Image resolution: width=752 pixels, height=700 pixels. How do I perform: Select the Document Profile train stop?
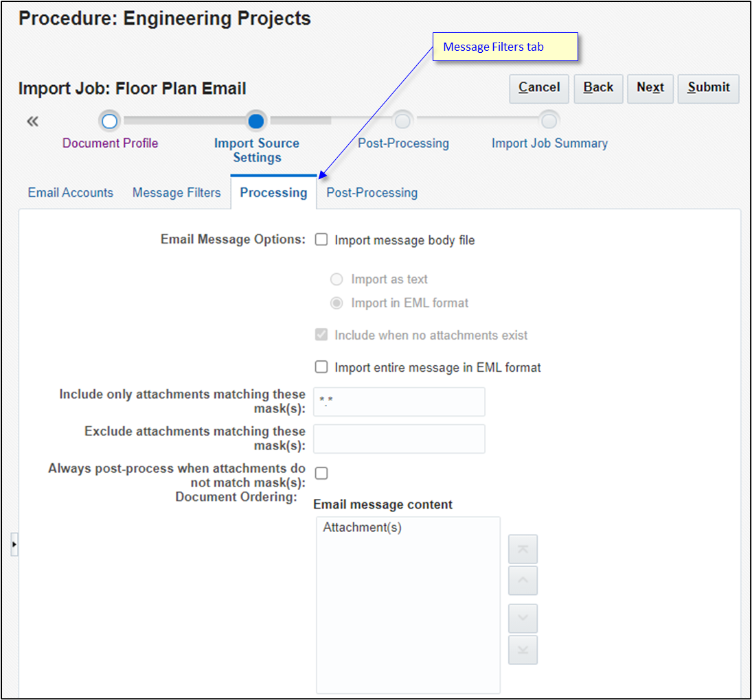point(110,121)
